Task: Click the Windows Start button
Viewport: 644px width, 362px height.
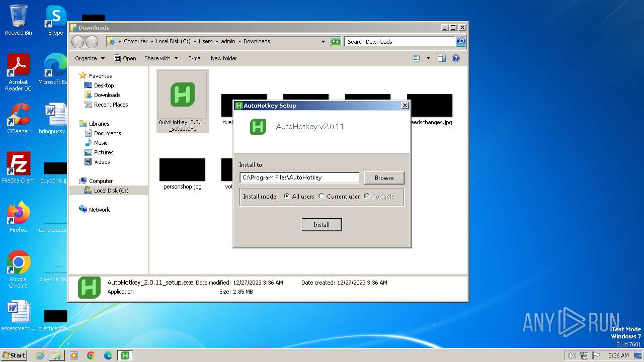Action: pos(14,355)
